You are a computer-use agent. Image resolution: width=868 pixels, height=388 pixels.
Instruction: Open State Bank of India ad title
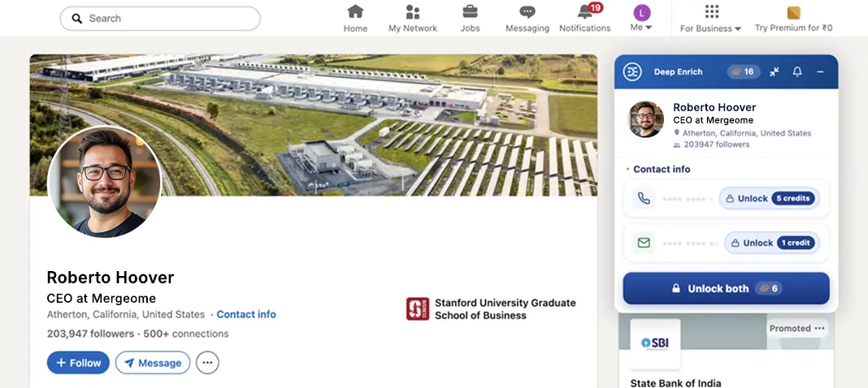pos(675,383)
